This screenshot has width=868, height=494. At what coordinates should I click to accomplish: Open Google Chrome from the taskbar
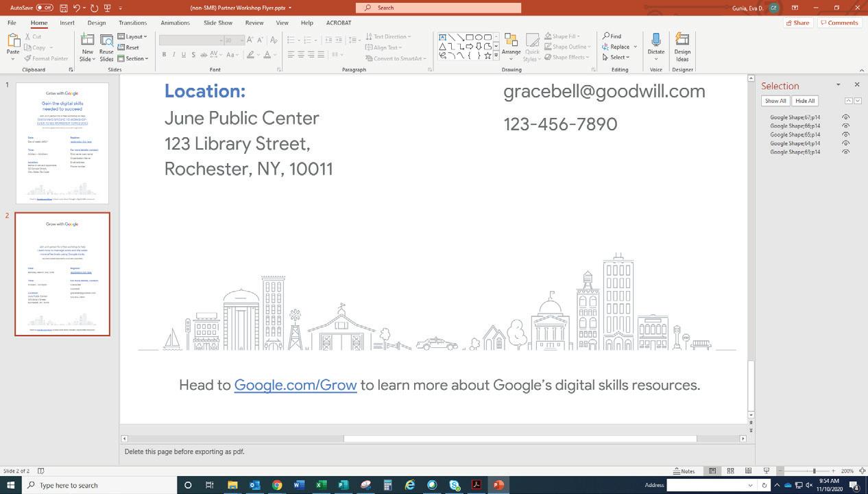click(x=277, y=485)
